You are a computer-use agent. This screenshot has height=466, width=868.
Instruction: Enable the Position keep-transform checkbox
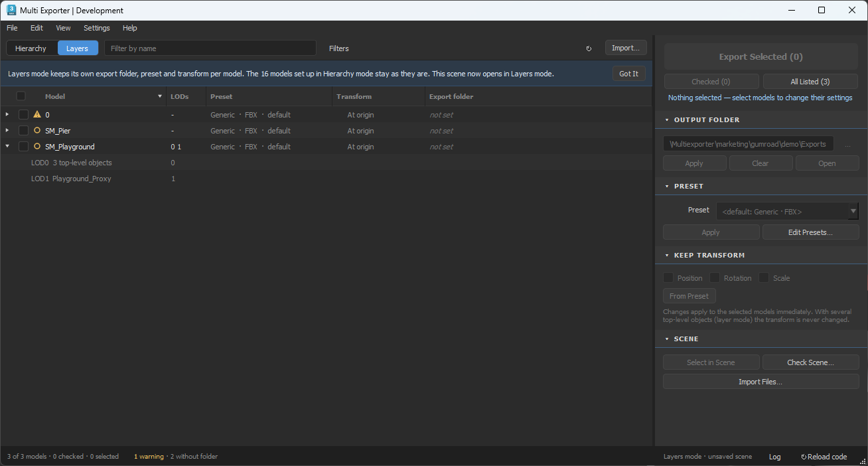click(x=668, y=278)
